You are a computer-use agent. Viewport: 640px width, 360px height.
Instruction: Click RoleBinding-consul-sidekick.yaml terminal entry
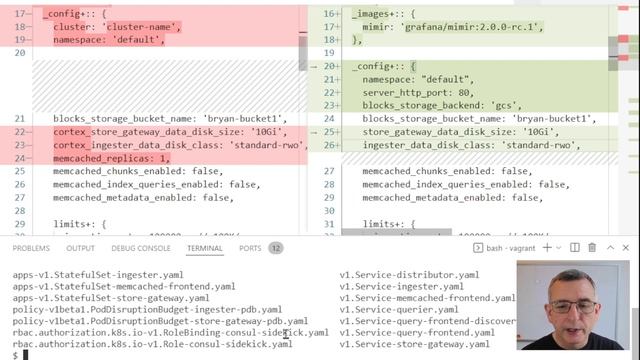pos(171,333)
